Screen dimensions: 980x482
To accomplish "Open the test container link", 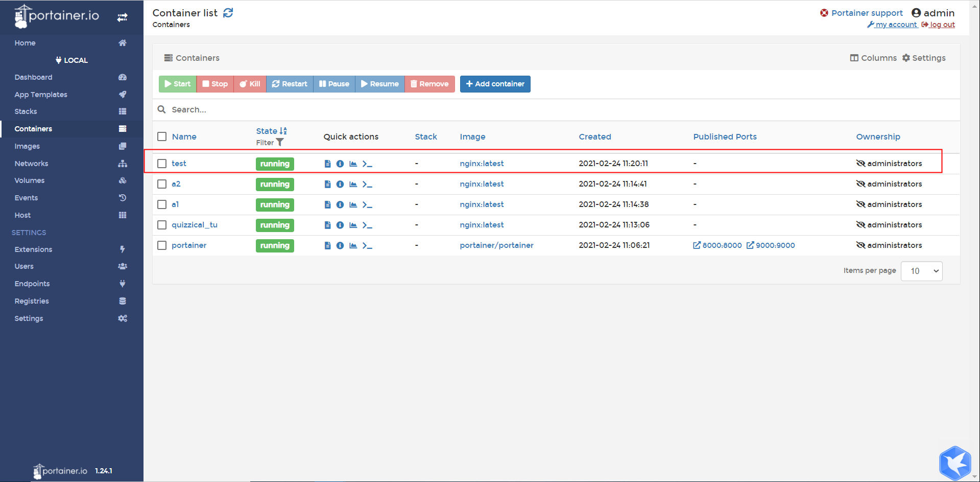I will click(x=179, y=164).
